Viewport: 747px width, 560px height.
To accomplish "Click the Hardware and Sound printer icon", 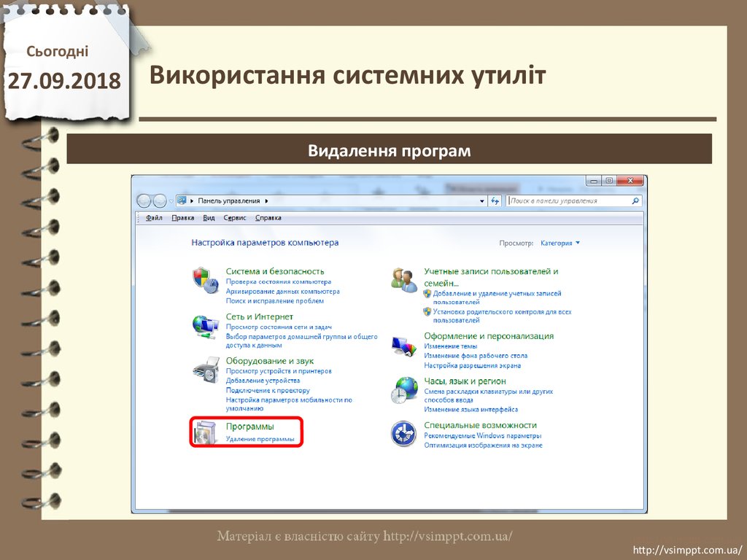I will (205, 370).
